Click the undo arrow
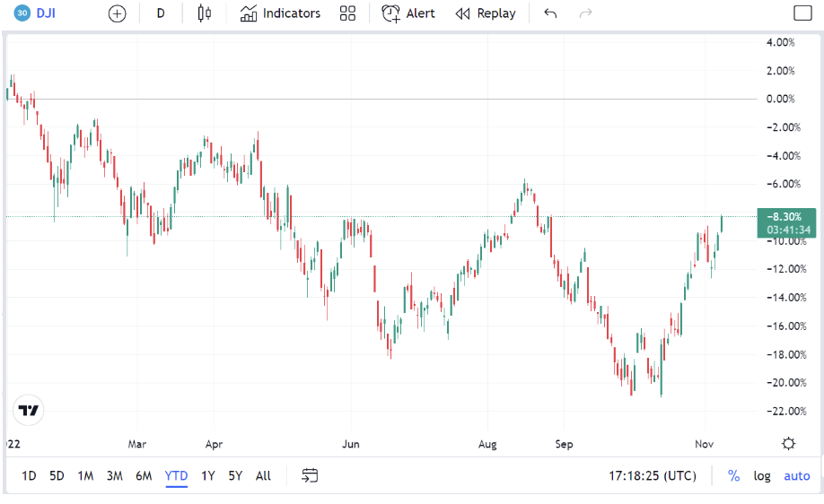824x504 pixels. [550, 13]
